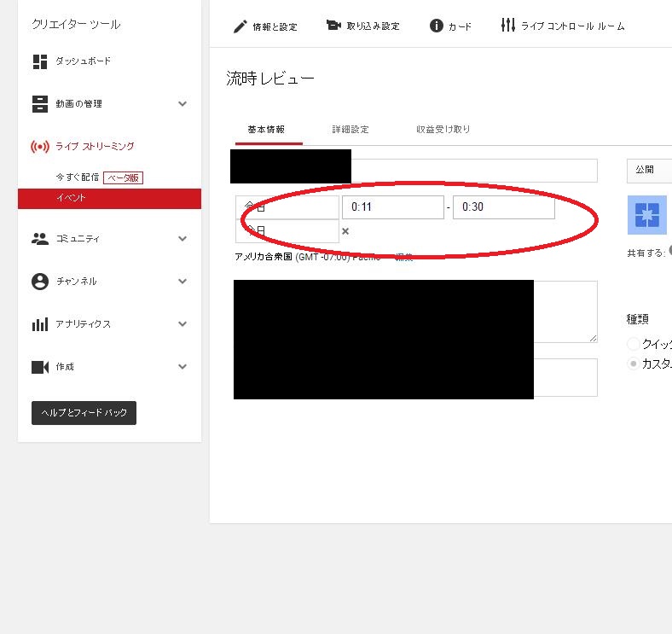Image resolution: width=672 pixels, height=634 pixels.
Task: Open ライブ ストリーミング in the sidebar
Action: (95, 146)
